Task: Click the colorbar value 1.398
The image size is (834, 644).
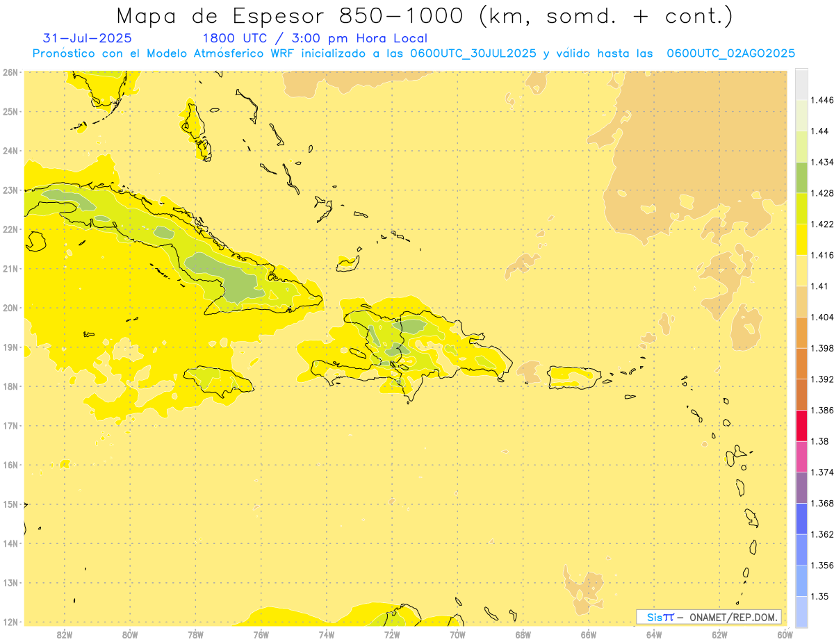Action: pyautogui.click(x=821, y=348)
